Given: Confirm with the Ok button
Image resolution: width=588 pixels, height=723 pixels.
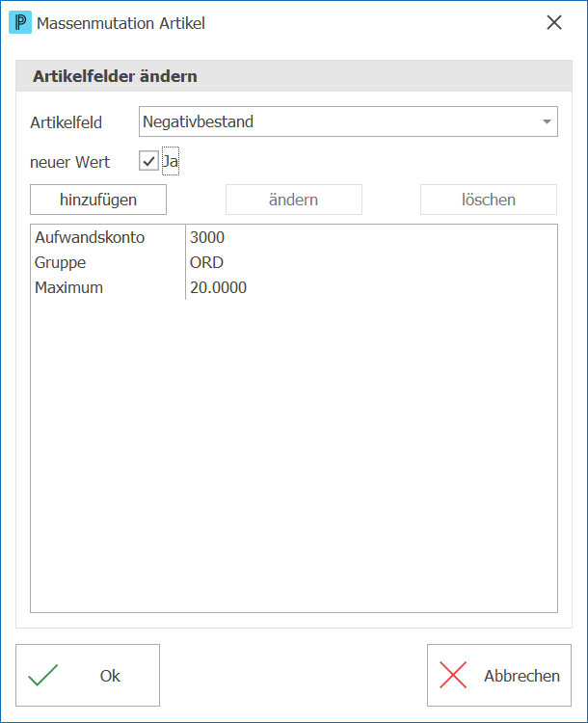Looking at the screenshot, I should 88,675.
